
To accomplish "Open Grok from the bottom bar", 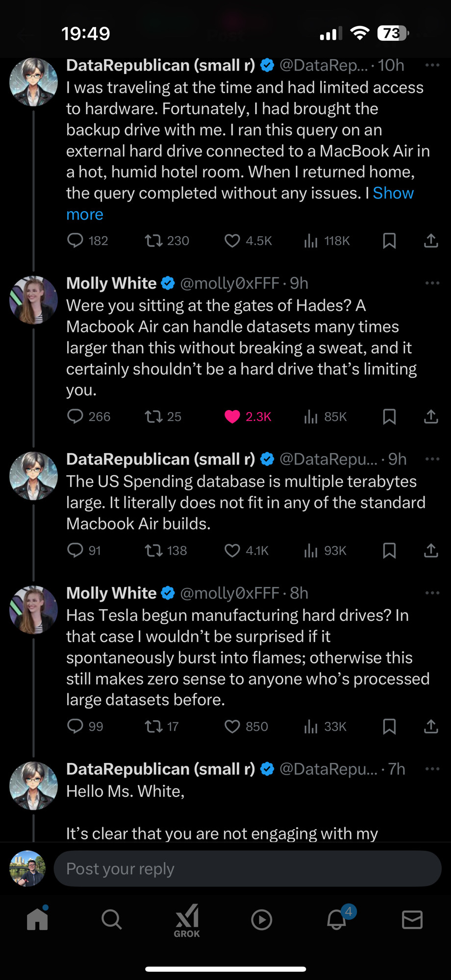I will 187,920.
